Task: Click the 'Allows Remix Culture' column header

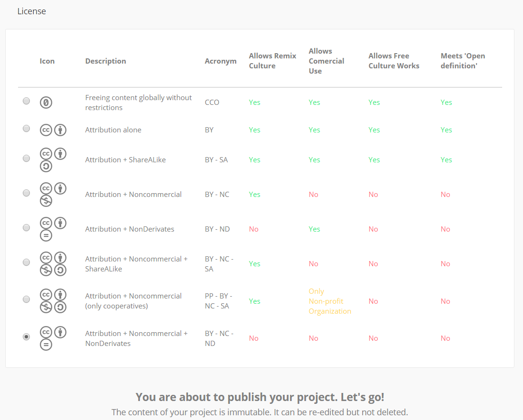Action: 272,61
